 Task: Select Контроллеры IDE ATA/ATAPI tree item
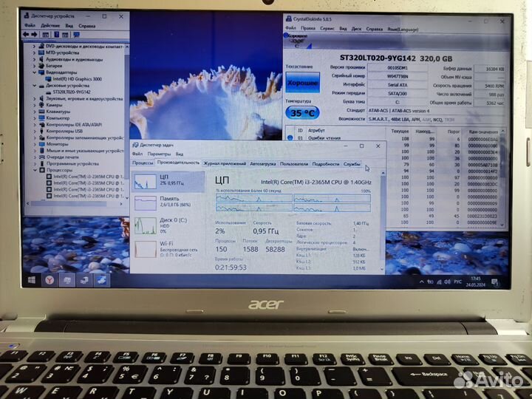(74, 125)
